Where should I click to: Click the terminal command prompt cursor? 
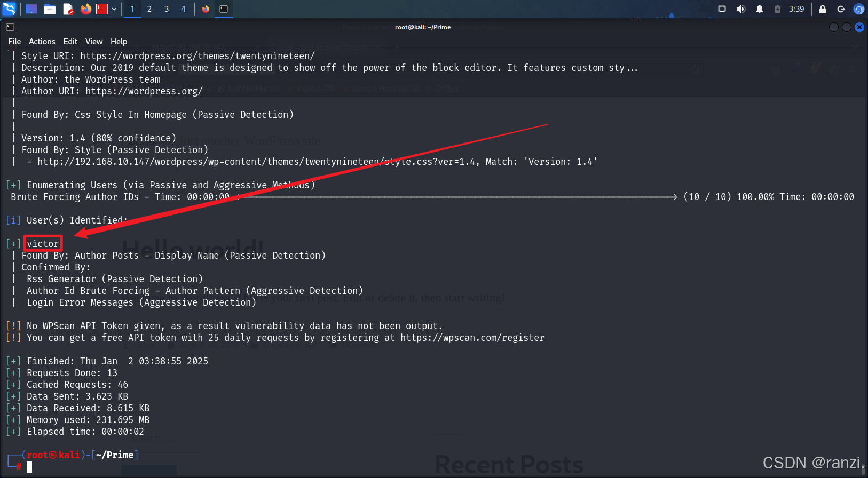point(29,467)
